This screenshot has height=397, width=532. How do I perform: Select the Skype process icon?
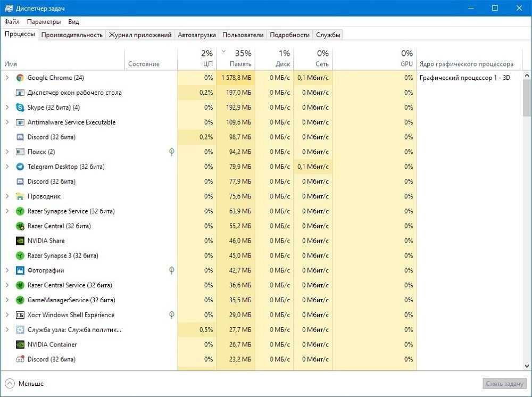point(20,107)
